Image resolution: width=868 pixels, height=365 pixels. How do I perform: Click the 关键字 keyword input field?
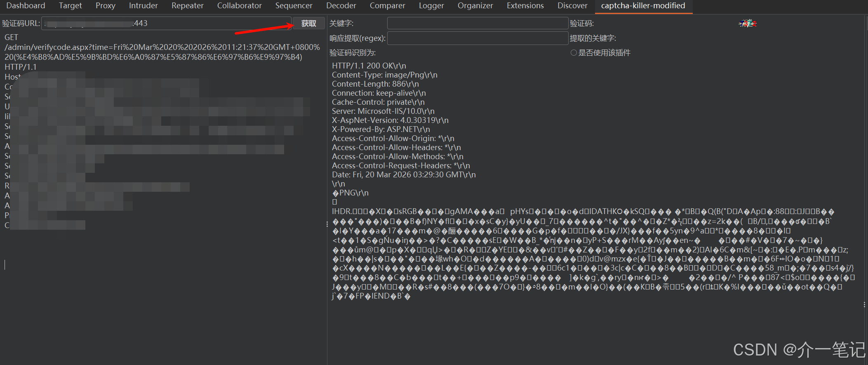tap(478, 24)
